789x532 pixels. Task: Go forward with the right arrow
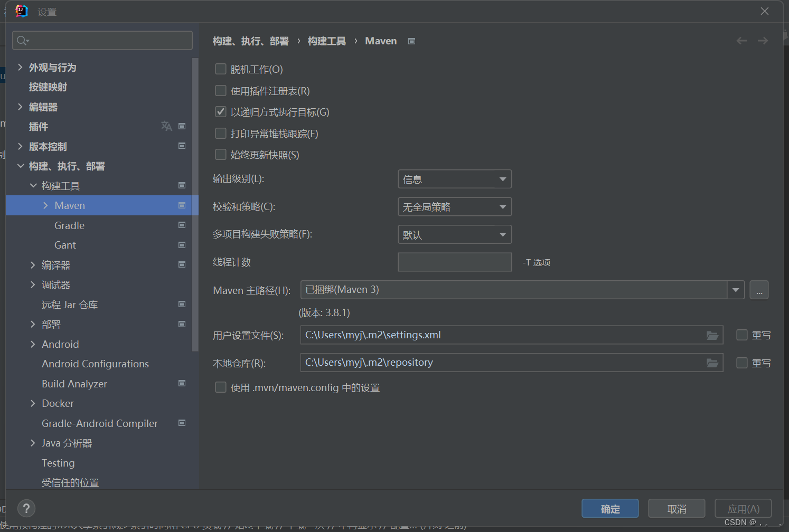pyautogui.click(x=763, y=41)
